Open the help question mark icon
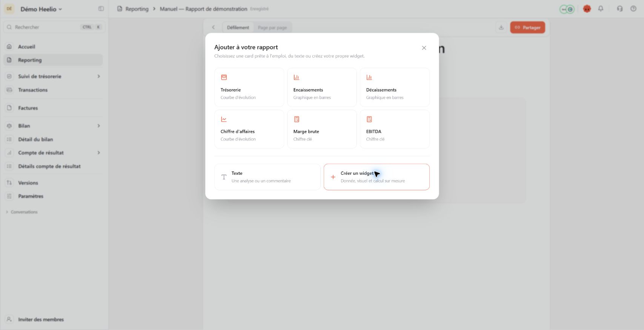 pos(633,9)
